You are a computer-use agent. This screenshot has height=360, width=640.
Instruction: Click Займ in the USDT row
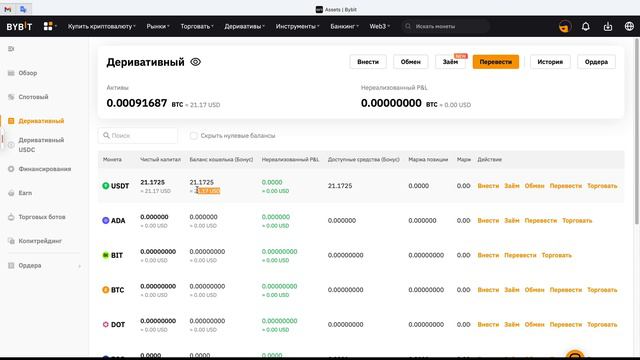pos(512,186)
